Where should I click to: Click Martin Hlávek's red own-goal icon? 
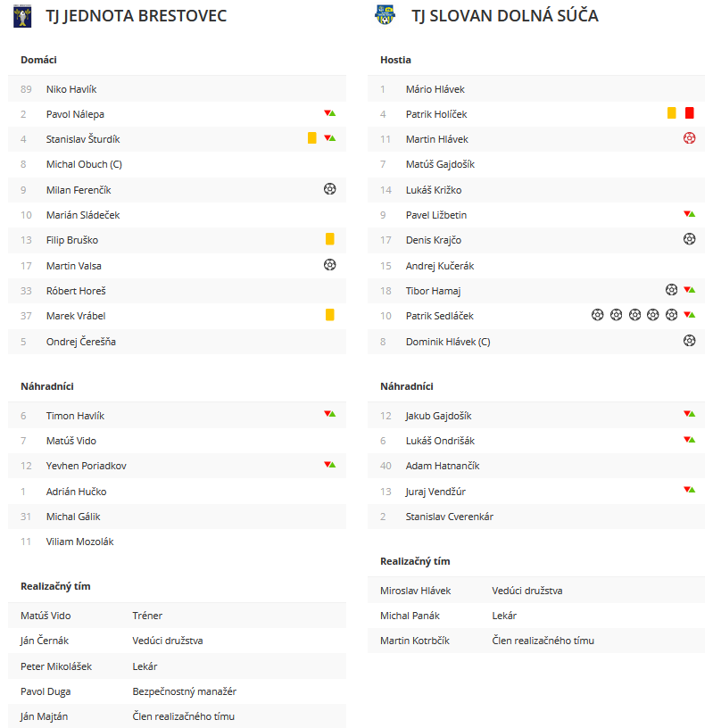coord(689,138)
